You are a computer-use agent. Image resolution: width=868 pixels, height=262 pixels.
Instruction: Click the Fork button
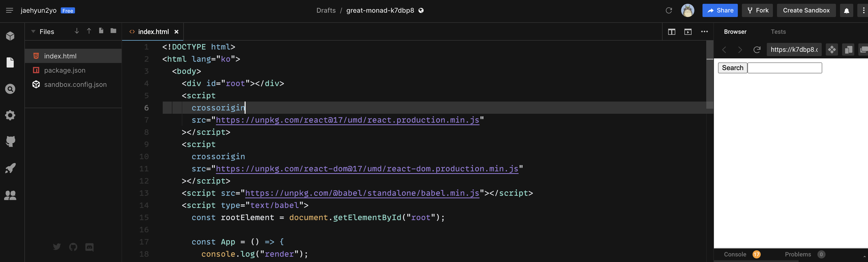point(757,10)
